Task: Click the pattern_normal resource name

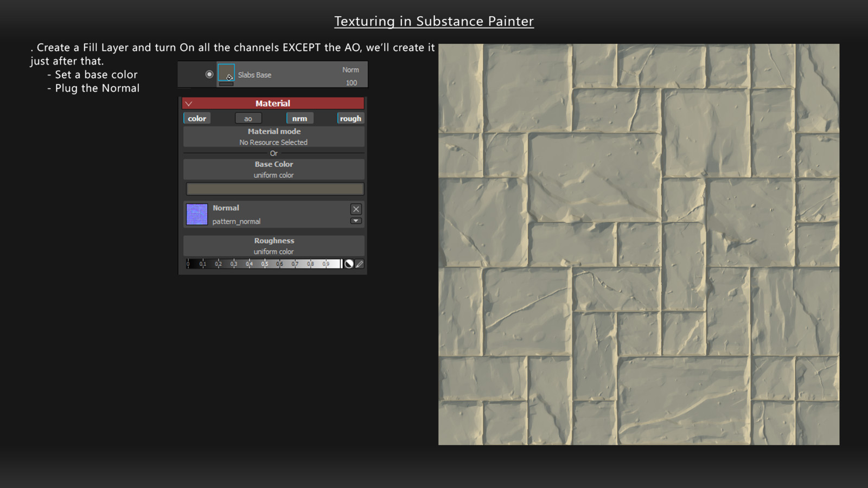Action: coord(237,221)
